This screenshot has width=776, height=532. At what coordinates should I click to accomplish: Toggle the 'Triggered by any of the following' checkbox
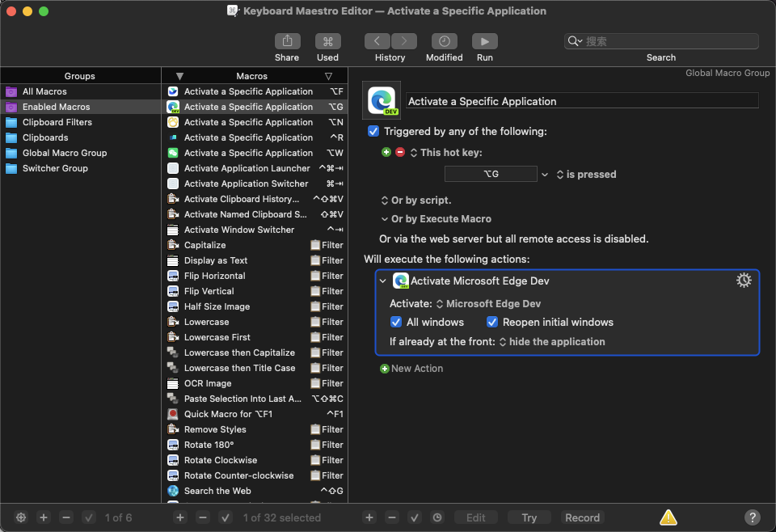coord(373,131)
